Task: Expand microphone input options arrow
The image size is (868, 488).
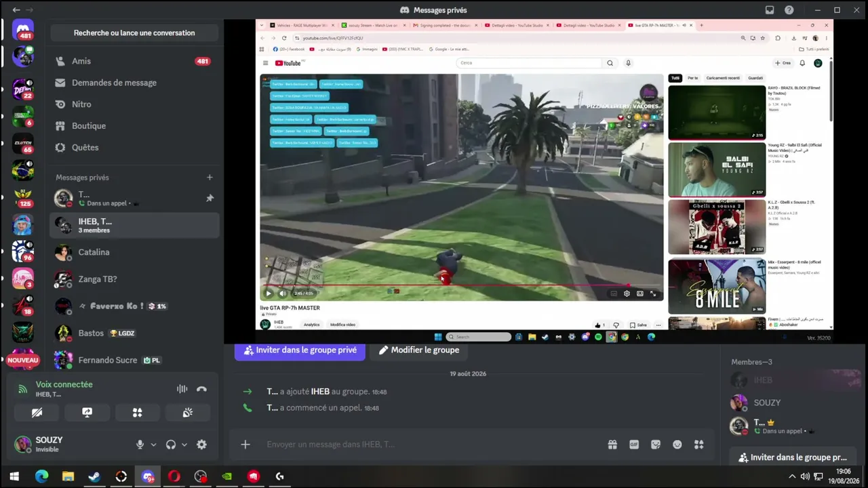Action: [x=153, y=445]
